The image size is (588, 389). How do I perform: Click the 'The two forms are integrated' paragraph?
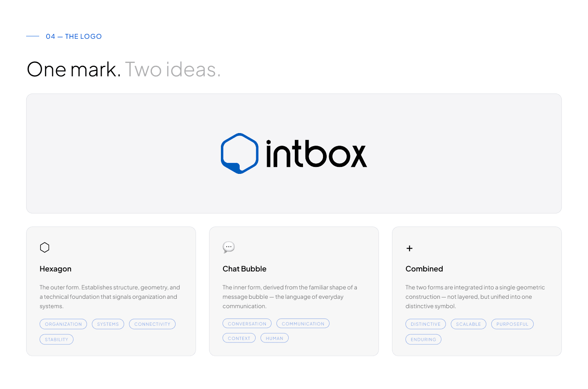pyautogui.click(x=475, y=297)
